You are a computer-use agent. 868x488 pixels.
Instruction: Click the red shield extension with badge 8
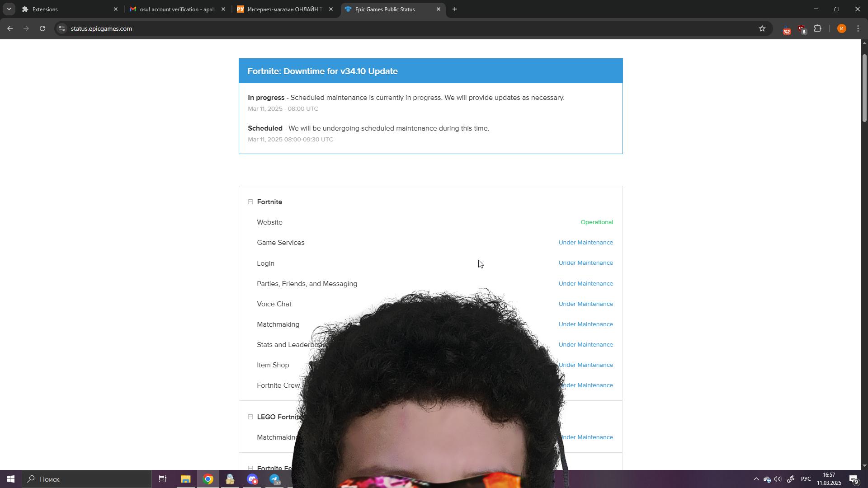(802, 29)
